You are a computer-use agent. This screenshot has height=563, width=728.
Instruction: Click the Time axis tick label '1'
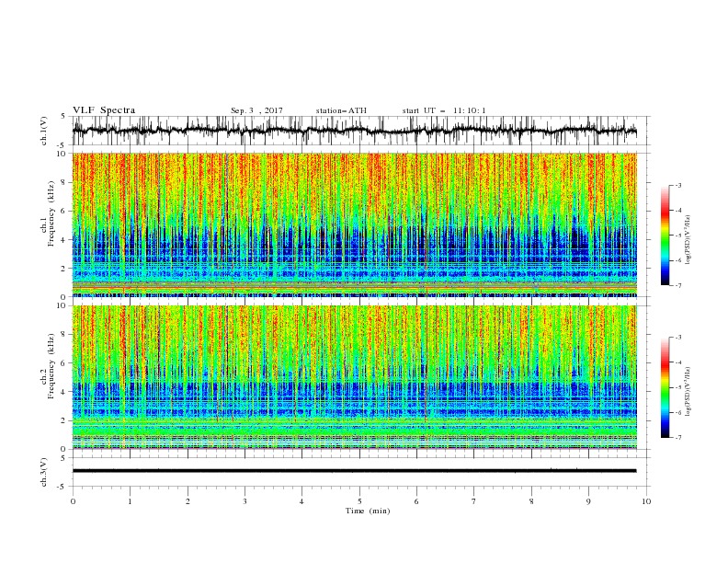point(130,501)
